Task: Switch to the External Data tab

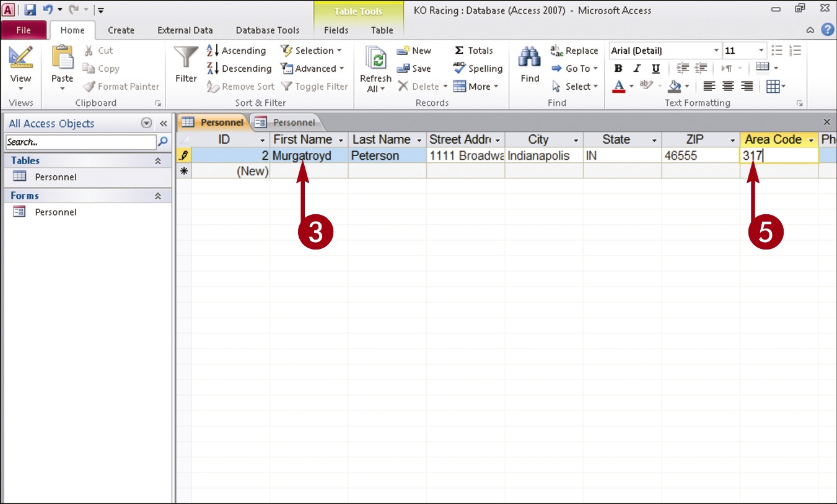Action: pyautogui.click(x=185, y=30)
